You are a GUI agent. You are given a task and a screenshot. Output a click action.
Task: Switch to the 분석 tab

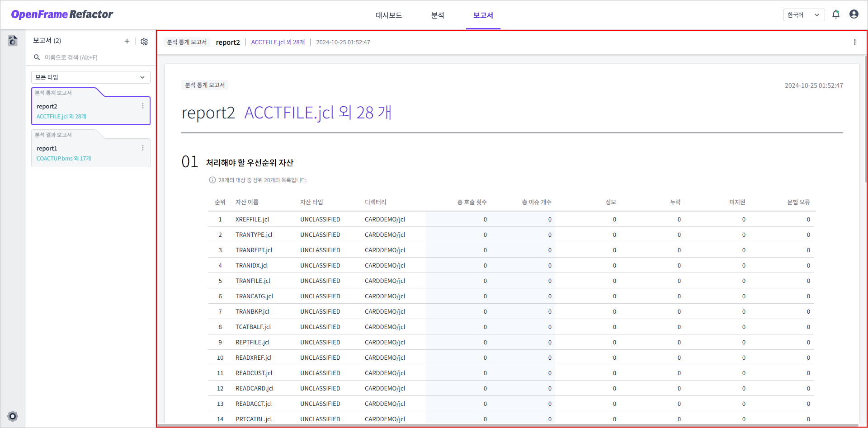click(438, 15)
